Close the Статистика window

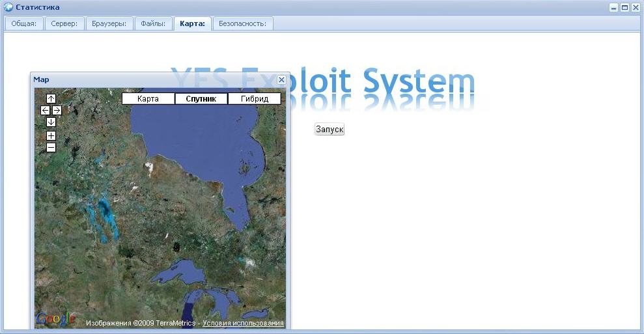pos(635,7)
